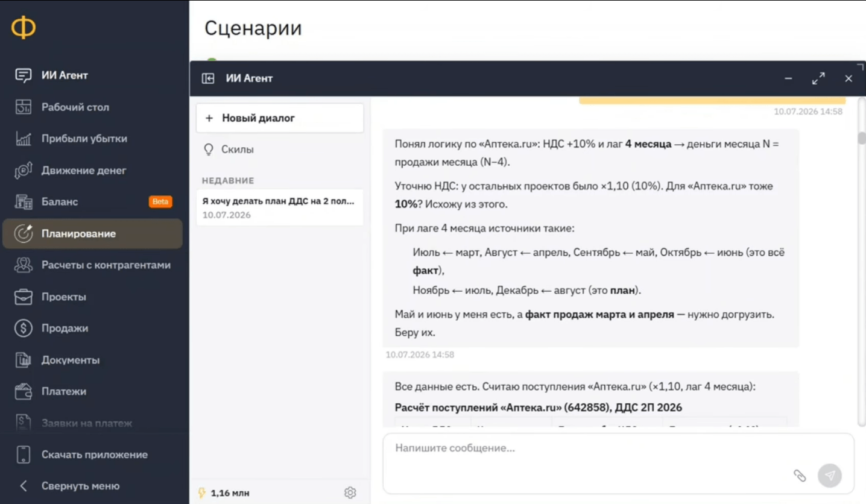Viewport: 866px width, 504px height.
Task: Click the orange Ф logo
Action: pyautogui.click(x=24, y=28)
